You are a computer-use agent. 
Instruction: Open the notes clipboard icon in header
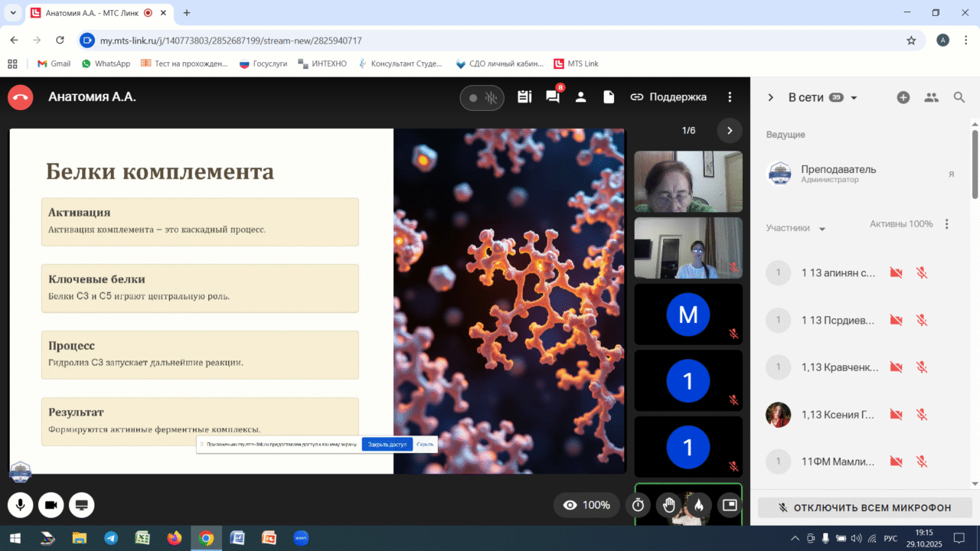(x=524, y=97)
